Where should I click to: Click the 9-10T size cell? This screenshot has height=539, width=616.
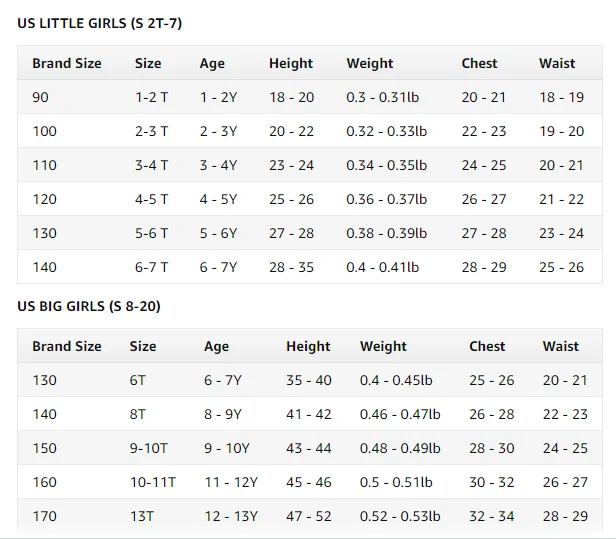click(x=150, y=448)
